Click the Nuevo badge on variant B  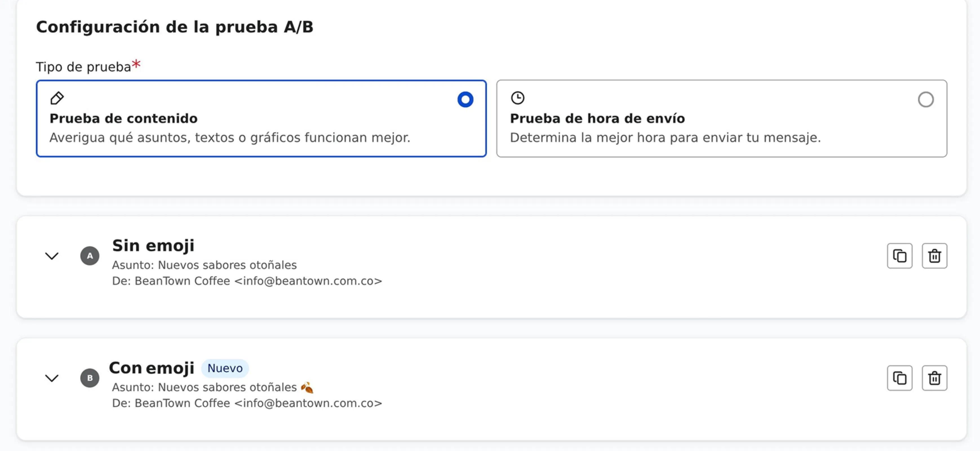tap(225, 368)
